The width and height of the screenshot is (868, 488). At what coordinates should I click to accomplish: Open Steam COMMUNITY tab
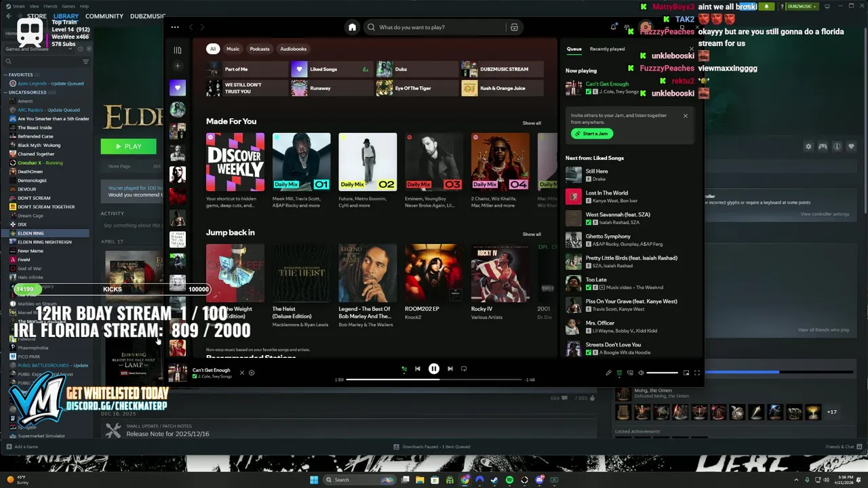click(x=104, y=16)
